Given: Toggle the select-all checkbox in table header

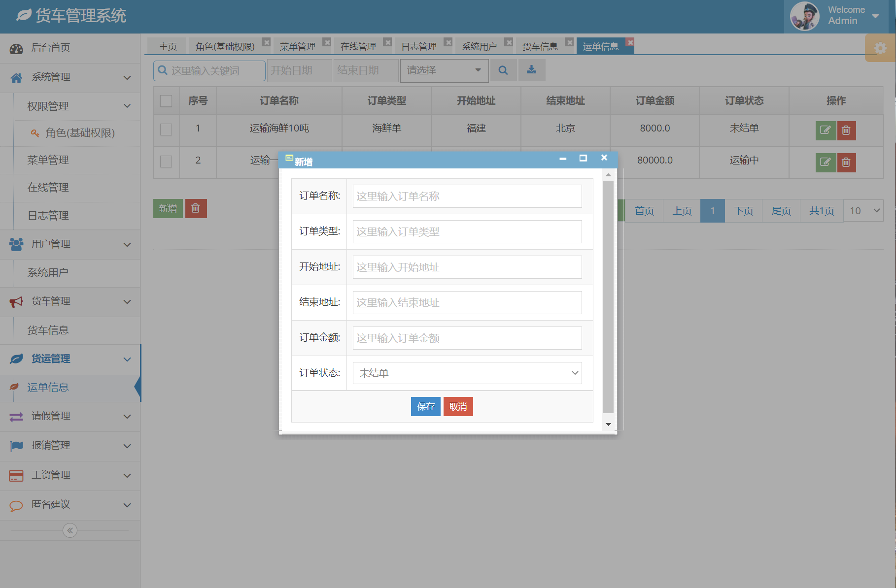Looking at the screenshot, I should click(166, 100).
